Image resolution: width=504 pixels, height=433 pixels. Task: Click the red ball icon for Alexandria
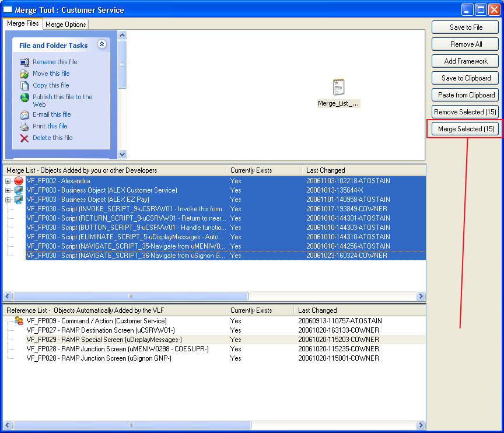point(19,181)
